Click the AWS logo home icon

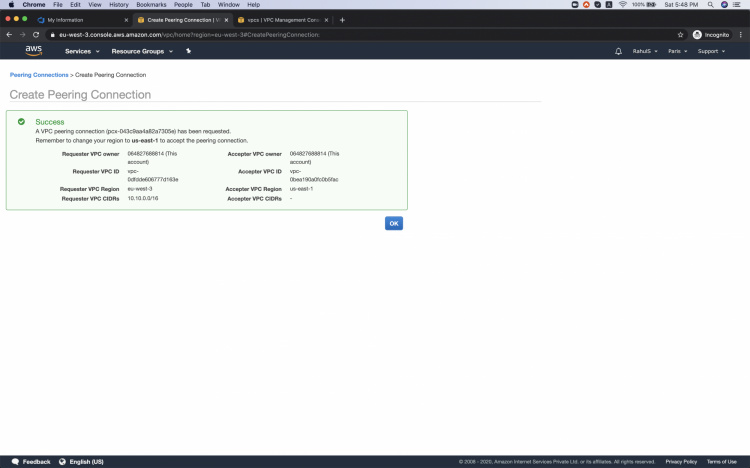(x=33, y=51)
